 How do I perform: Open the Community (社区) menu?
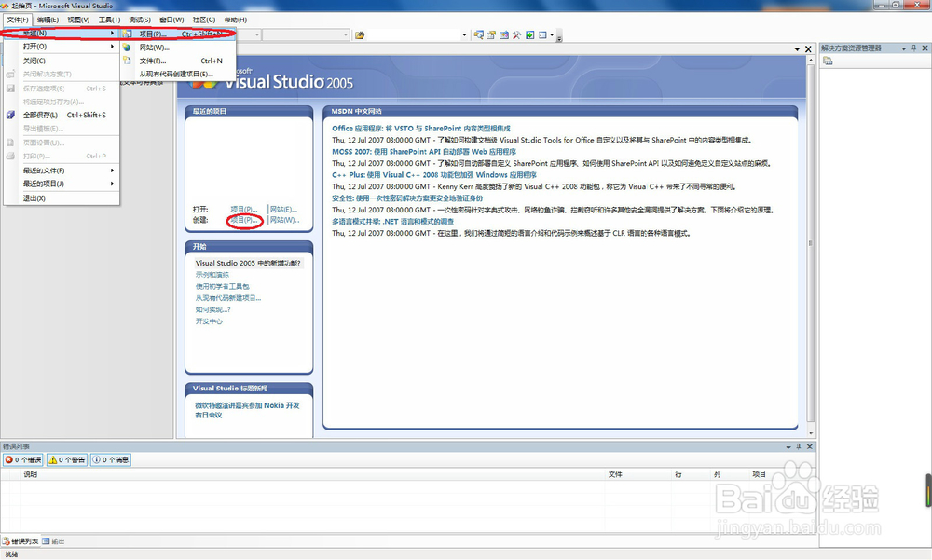tap(204, 20)
